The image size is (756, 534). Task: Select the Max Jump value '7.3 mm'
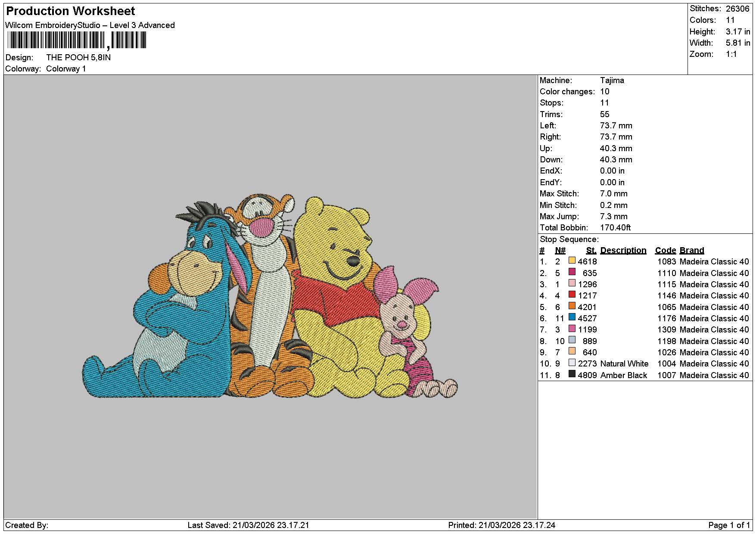pos(614,217)
